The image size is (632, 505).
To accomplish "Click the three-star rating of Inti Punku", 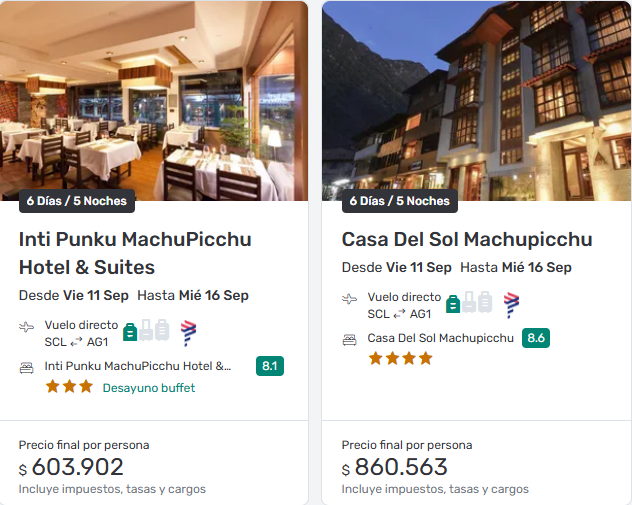I will tap(69, 387).
